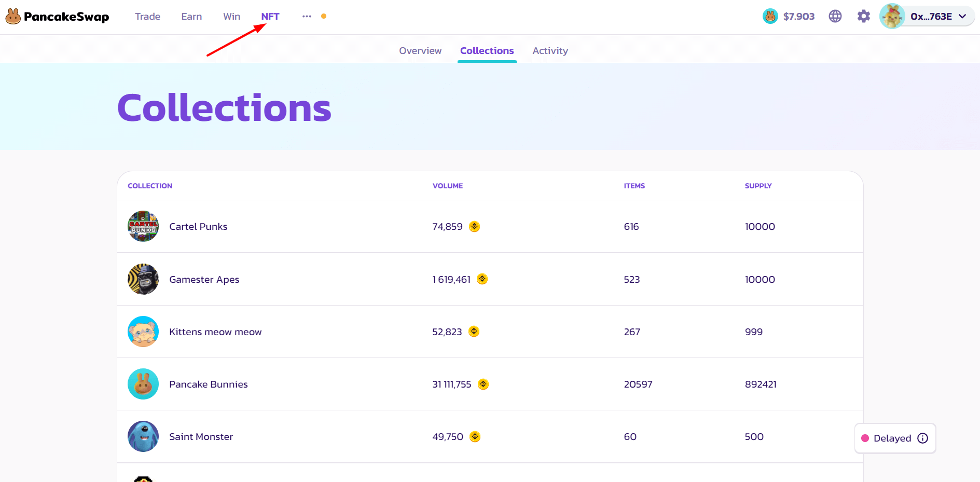Viewport: 980px width, 482px height.
Task: Click the Gamester Apes collection avatar
Action: [x=143, y=279]
